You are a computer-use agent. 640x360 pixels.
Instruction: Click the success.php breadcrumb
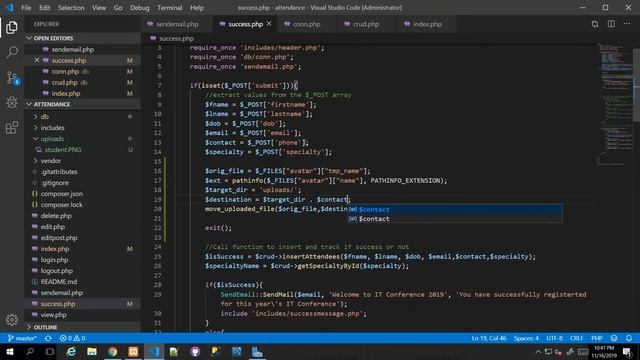click(176, 38)
